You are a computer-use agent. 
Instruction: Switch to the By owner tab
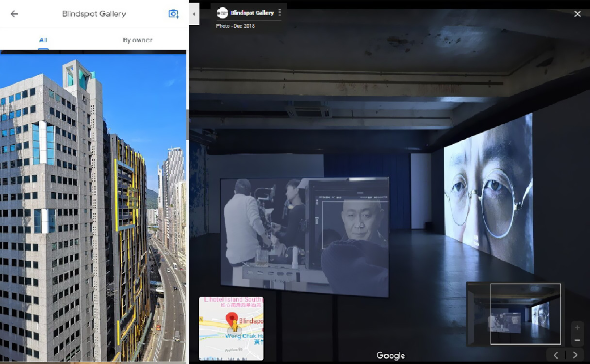pyautogui.click(x=138, y=40)
